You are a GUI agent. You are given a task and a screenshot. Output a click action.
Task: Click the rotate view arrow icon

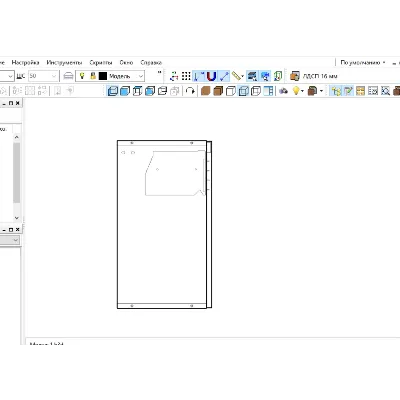(x=190, y=91)
